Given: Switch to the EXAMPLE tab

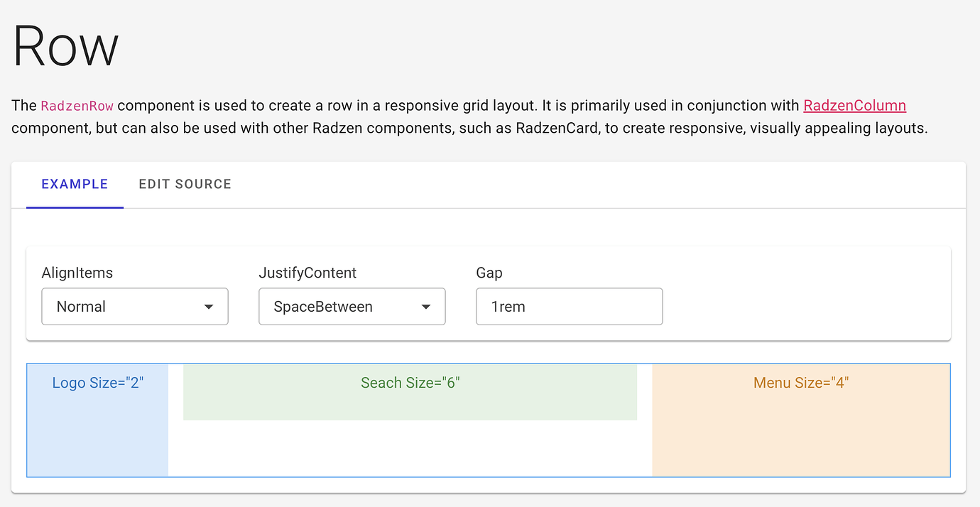Looking at the screenshot, I should (75, 184).
